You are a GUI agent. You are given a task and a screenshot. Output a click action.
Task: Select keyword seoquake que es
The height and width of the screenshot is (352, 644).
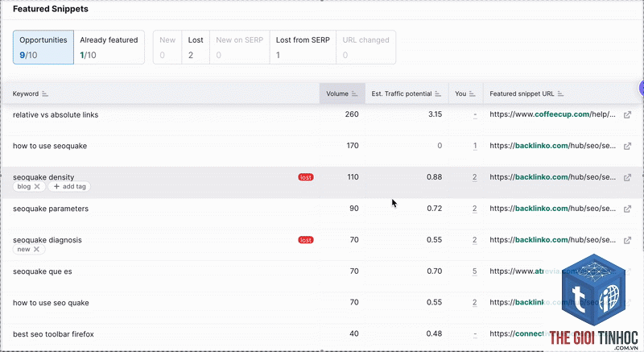[43, 271]
